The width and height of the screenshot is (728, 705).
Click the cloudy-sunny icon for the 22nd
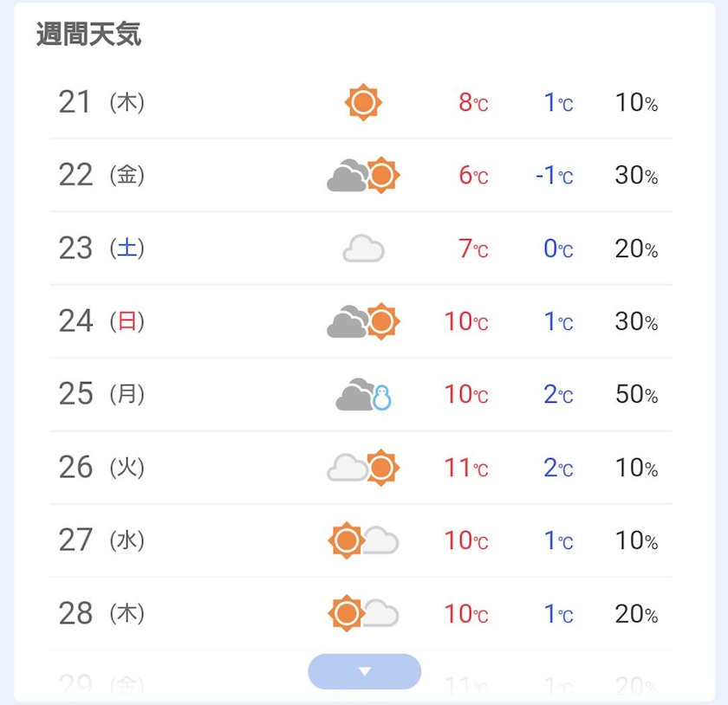(363, 176)
